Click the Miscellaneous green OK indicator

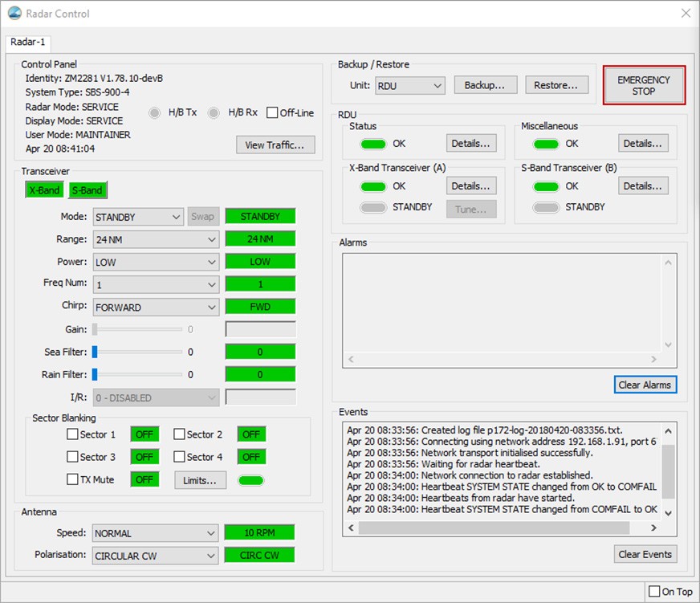coord(546,144)
